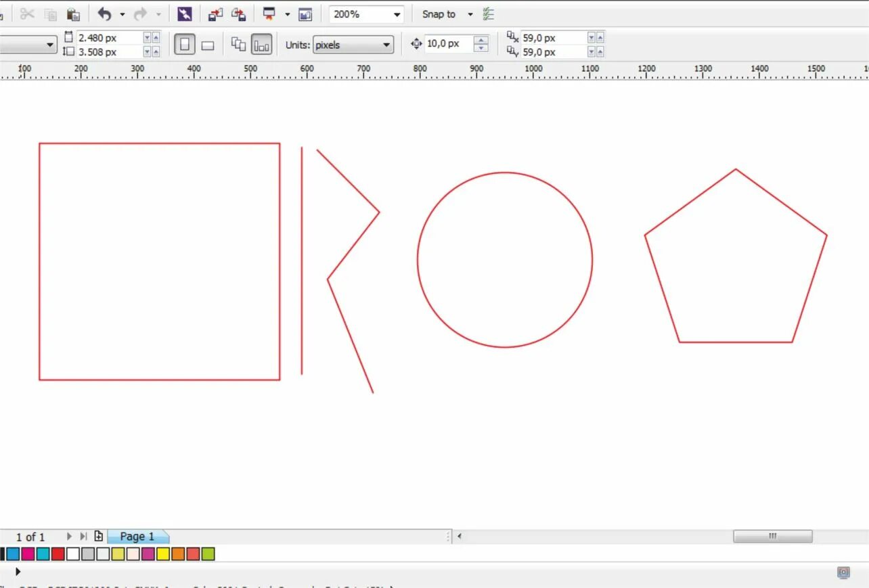Decrease nudge distance with the spinner down arrow
Viewport: 869px width, 588px height.
[481, 48]
